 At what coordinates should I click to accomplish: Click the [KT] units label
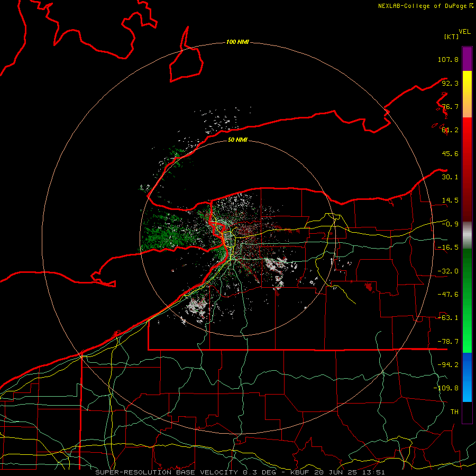coord(452,36)
